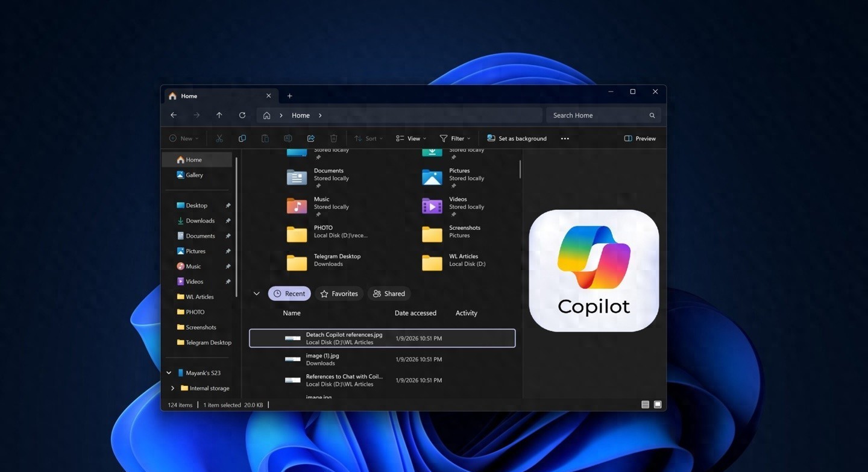Click the Copy icon in toolbar
Image resolution: width=868 pixels, height=472 pixels.
click(x=242, y=139)
